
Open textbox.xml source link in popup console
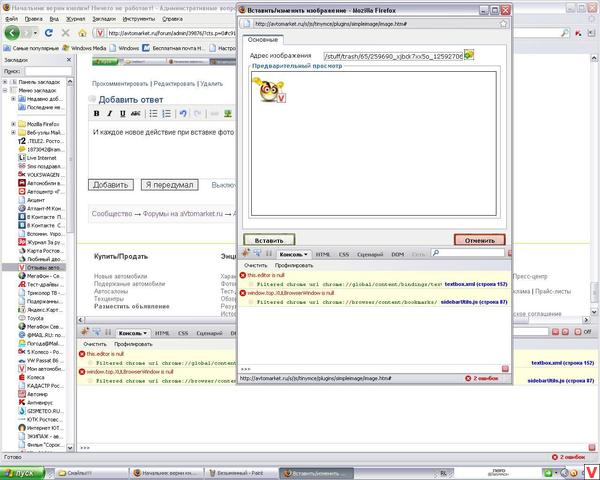(476, 284)
